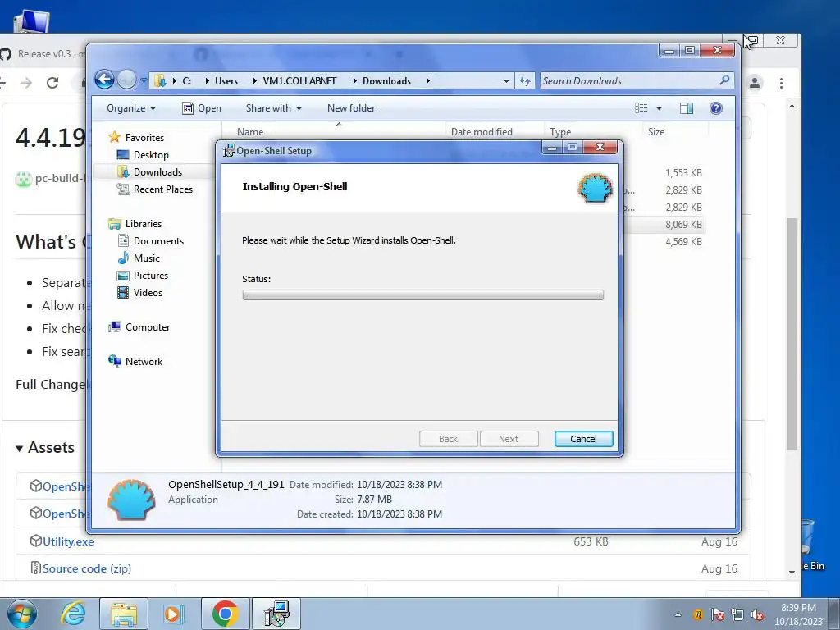
Task: Click the Explorer forward navigation arrow
Action: click(x=126, y=80)
